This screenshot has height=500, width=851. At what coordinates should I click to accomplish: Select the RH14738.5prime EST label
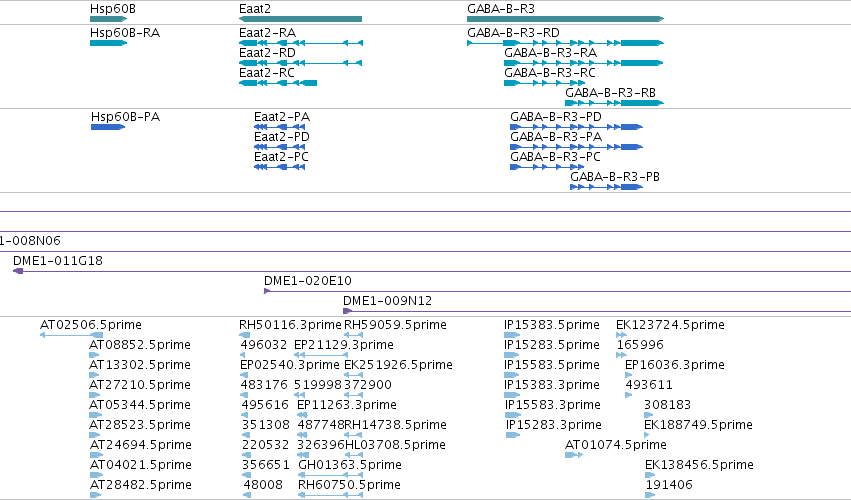pos(396,425)
